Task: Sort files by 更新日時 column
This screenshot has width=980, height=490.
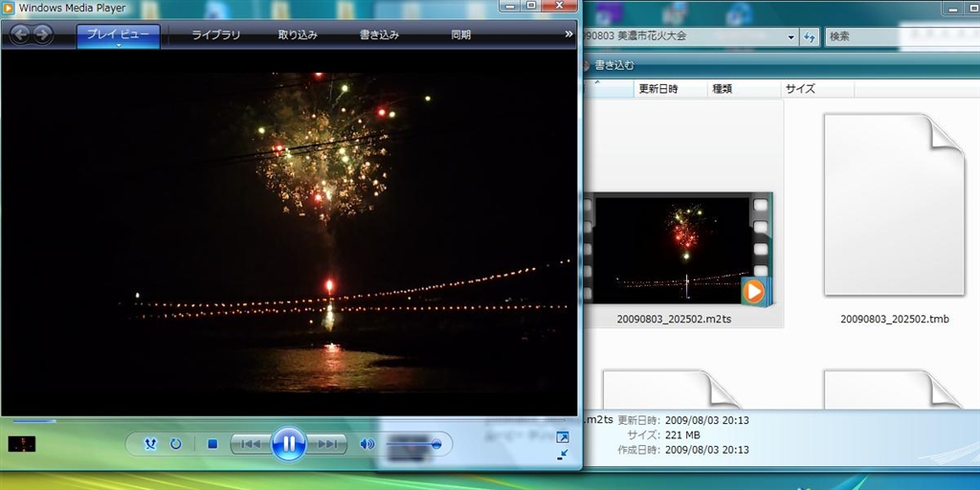Action: 670,89
